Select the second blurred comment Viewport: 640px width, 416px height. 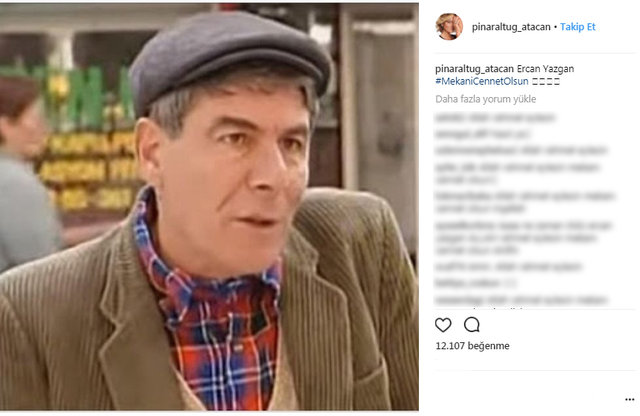(x=482, y=134)
